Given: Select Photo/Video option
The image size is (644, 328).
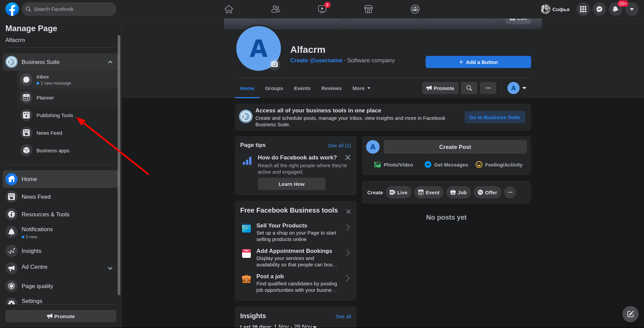Looking at the screenshot, I should pyautogui.click(x=393, y=165).
